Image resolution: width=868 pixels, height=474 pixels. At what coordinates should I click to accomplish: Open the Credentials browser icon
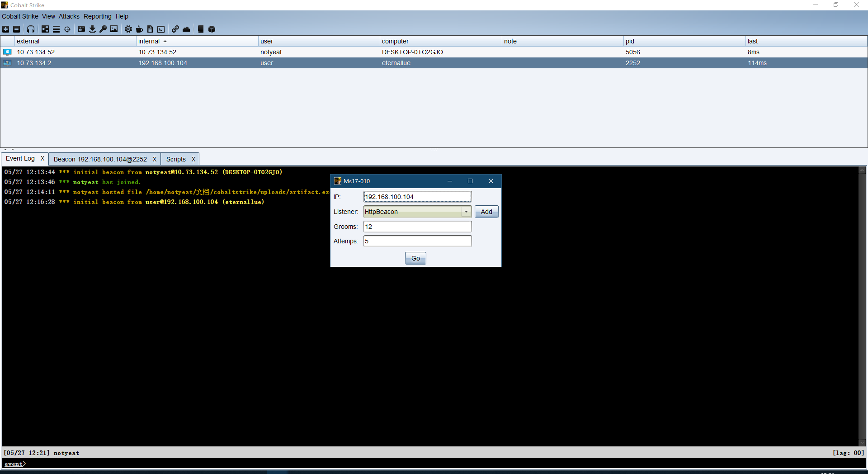(x=81, y=29)
